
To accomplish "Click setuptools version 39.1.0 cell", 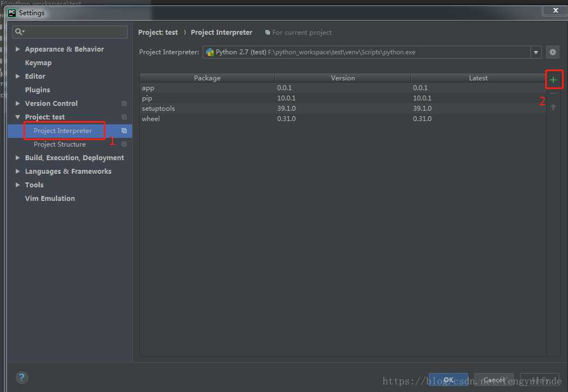I will [286, 108].
